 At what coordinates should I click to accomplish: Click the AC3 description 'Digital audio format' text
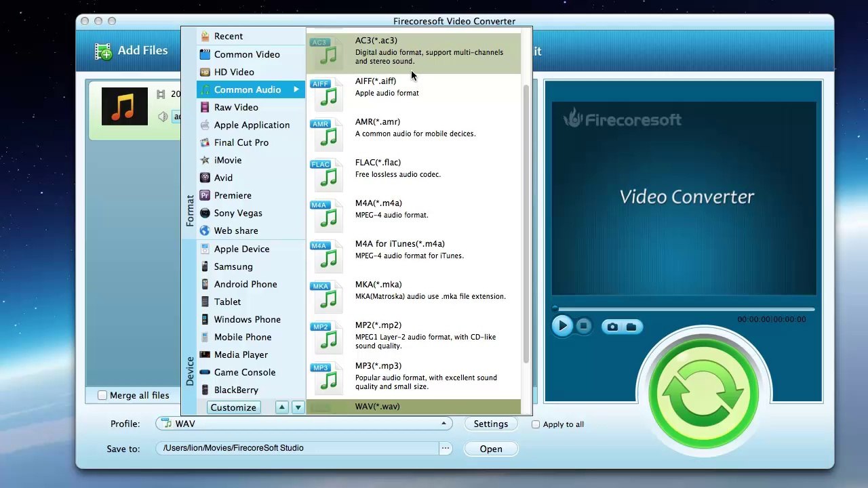coord(429,57)
